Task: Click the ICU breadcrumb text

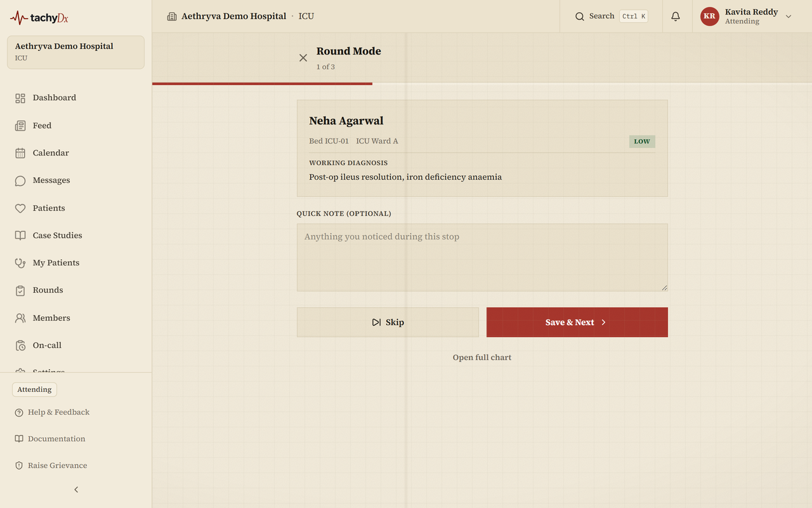Action: click(x=306, y=17)
